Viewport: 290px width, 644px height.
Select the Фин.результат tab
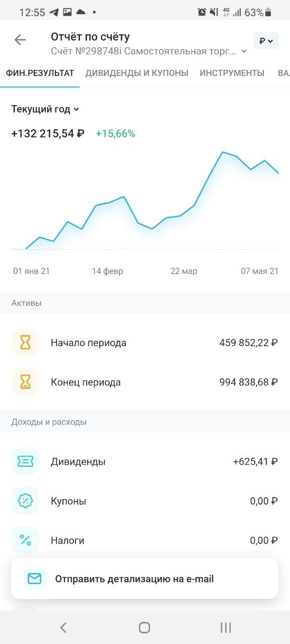pyautogui.click(x=40, y=73)
